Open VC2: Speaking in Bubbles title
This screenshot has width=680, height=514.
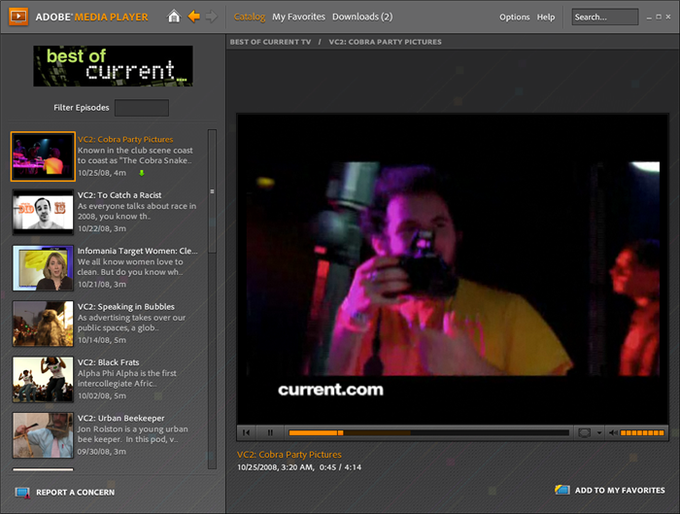point(126,307)
